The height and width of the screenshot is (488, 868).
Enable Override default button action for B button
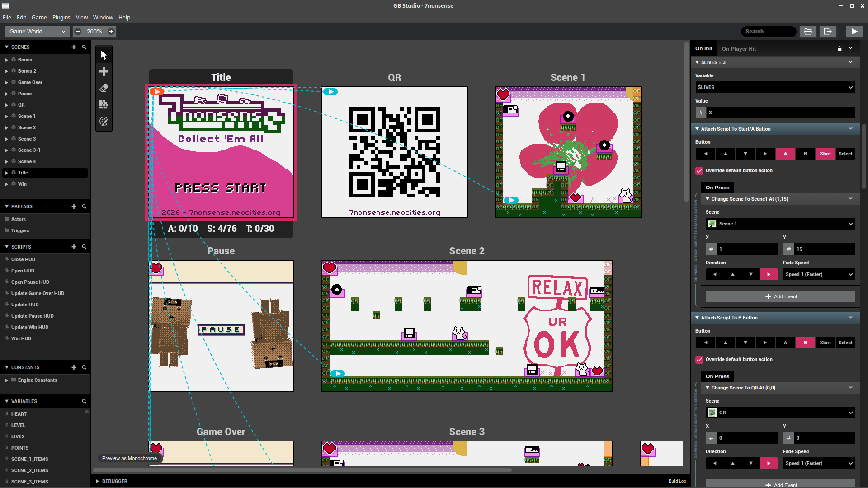click(699, 359)
